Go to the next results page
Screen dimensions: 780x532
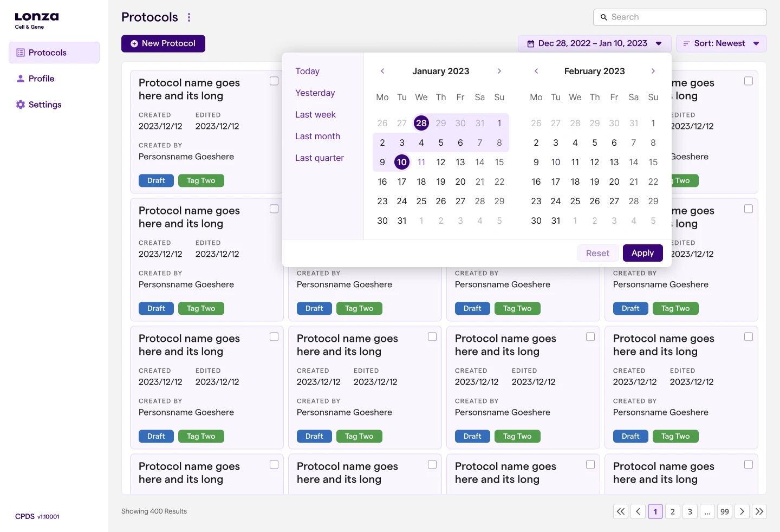point(742,511)
